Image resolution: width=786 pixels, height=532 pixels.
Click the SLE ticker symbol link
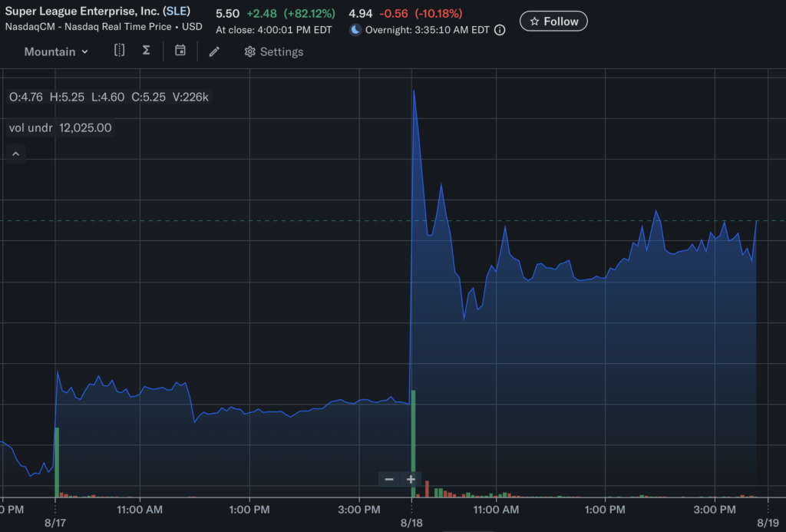tap(177, 11)
